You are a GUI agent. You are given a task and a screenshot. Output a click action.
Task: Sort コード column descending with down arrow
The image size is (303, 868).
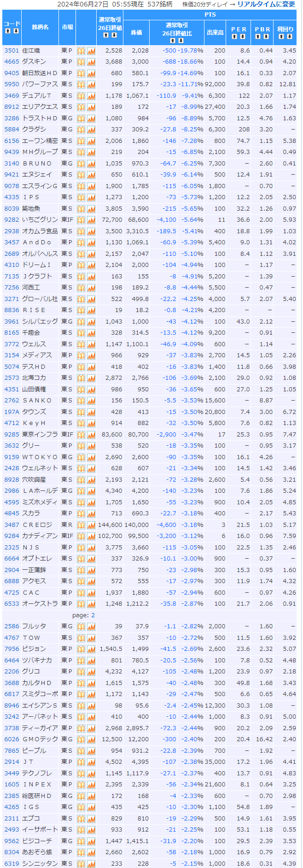pos(16,31)
